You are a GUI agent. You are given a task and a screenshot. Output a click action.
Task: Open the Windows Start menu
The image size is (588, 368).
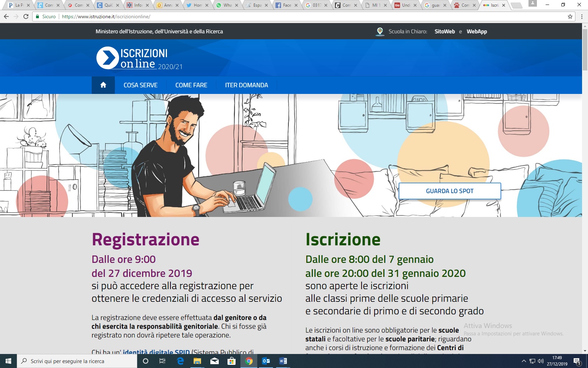click(8, 361)
